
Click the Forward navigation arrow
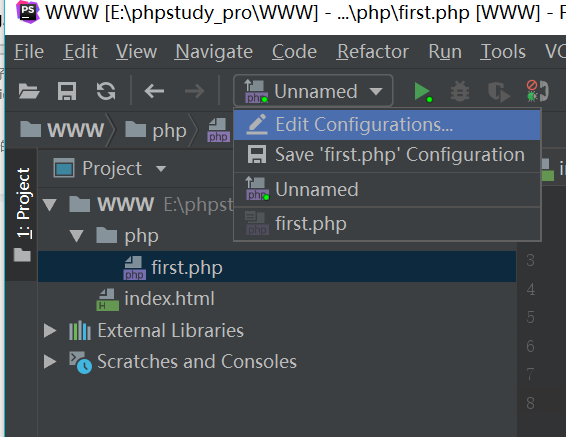pos(195,91)
